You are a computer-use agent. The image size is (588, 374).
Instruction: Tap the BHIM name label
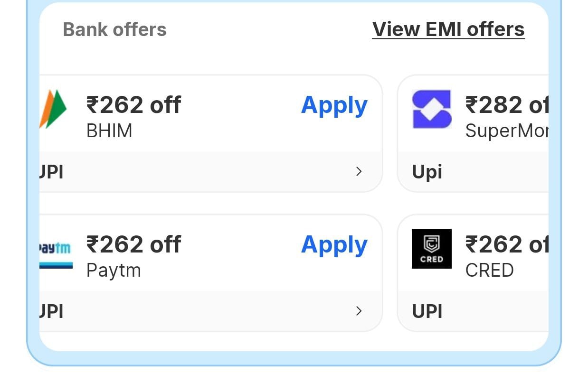[109, 131]
